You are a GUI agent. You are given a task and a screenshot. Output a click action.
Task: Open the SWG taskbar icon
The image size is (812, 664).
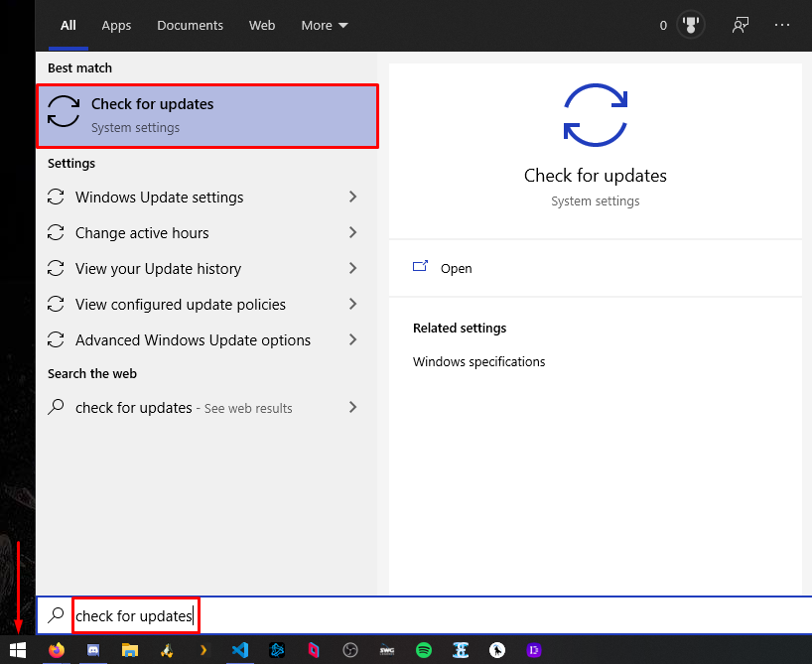387,649
